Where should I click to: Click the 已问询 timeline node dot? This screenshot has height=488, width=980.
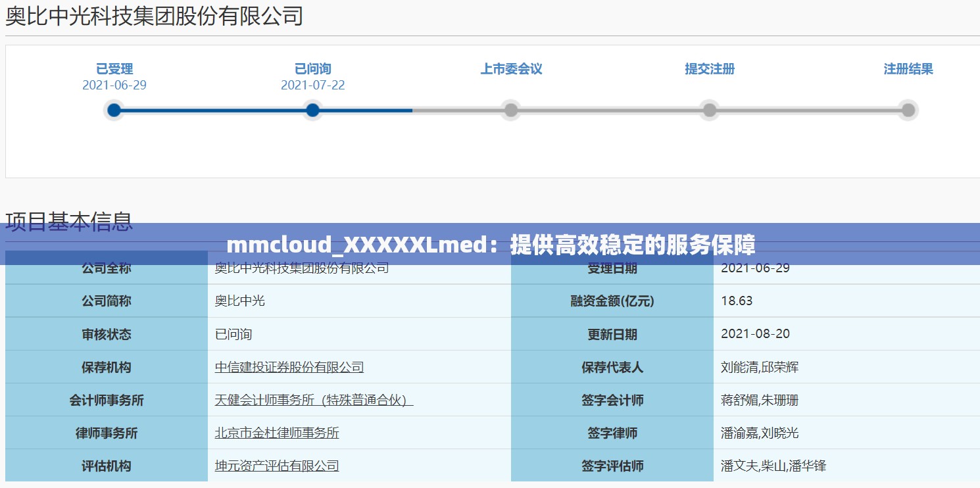312,110
